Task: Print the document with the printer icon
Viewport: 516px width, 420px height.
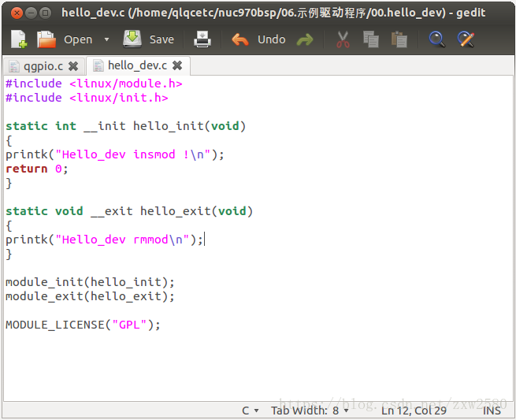Action: (x=202, y=39)
